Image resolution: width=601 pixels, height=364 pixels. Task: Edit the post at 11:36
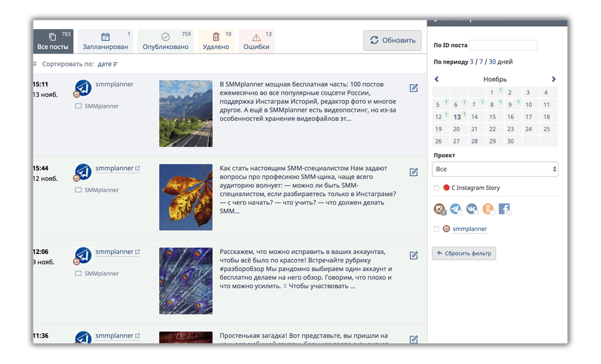coord(413,339)
